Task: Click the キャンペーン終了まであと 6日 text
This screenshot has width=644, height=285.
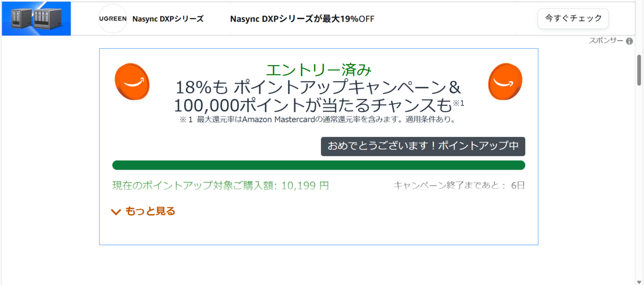Action: coord(459,186)
